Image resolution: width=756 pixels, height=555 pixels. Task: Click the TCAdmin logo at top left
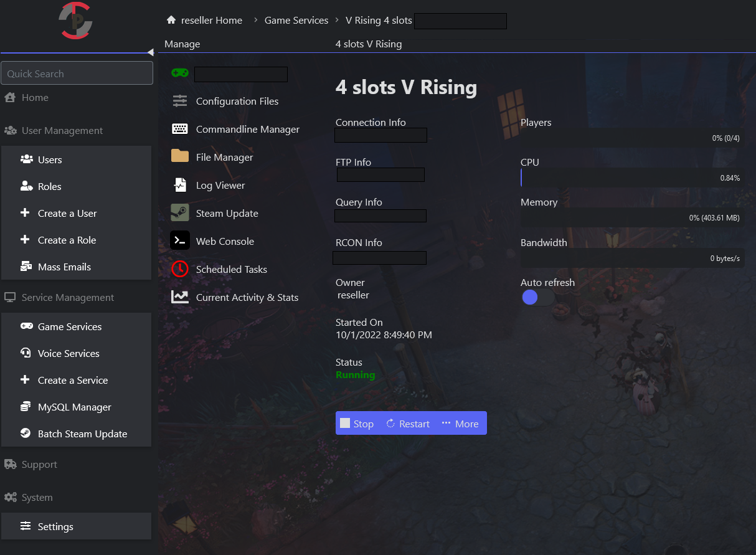[76, 21]
